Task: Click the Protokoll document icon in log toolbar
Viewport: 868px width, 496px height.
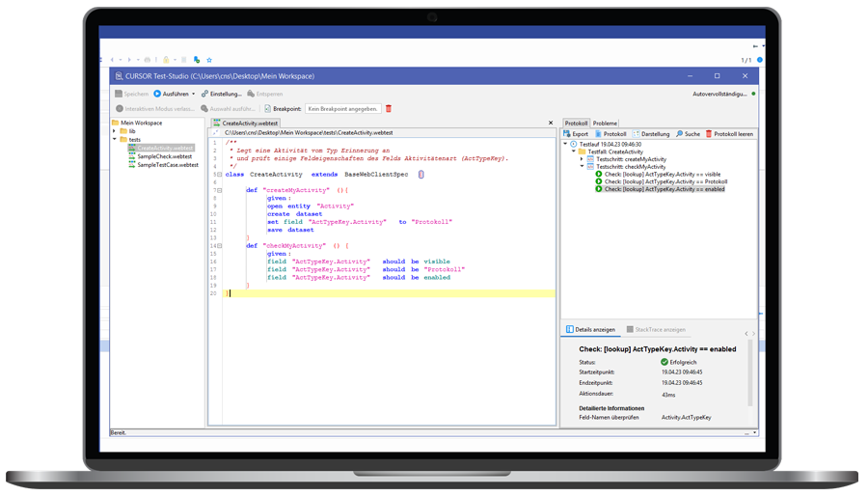Action: click(598, 134)
